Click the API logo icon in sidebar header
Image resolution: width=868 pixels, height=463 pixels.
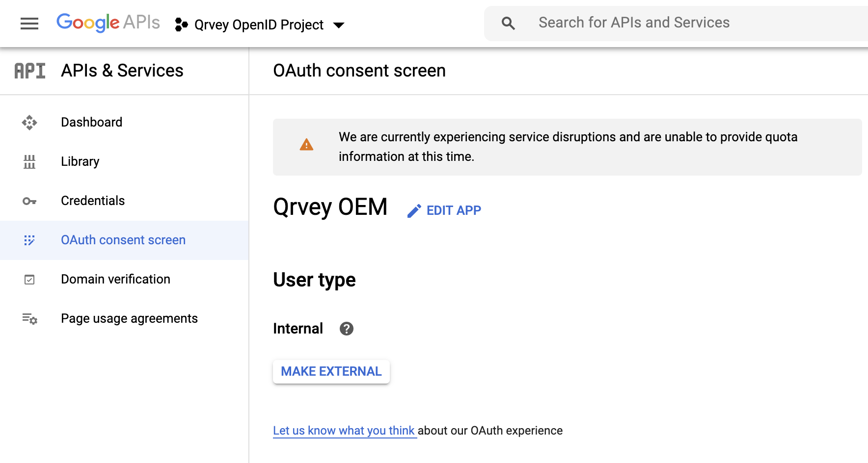tap(30, 71)
